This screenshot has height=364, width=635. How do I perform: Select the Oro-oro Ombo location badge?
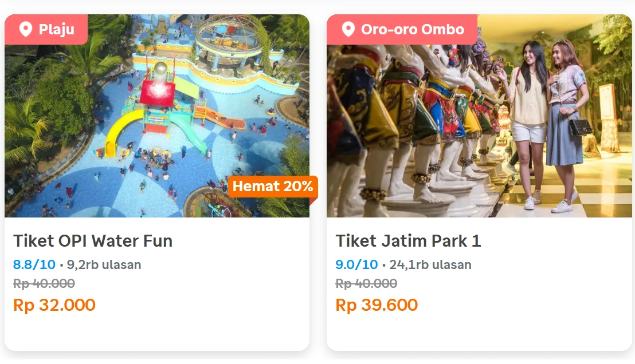click(402, 29)
